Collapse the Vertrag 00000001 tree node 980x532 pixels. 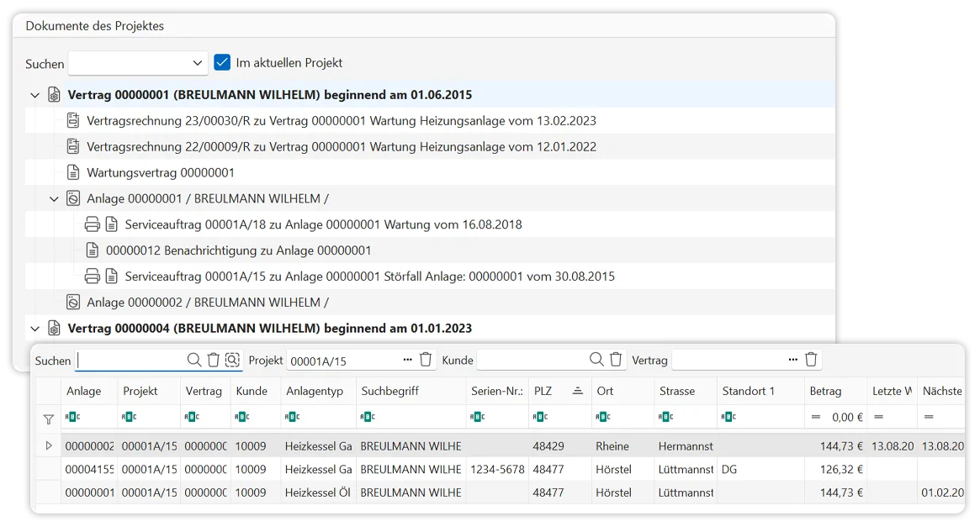click(34, 95)
